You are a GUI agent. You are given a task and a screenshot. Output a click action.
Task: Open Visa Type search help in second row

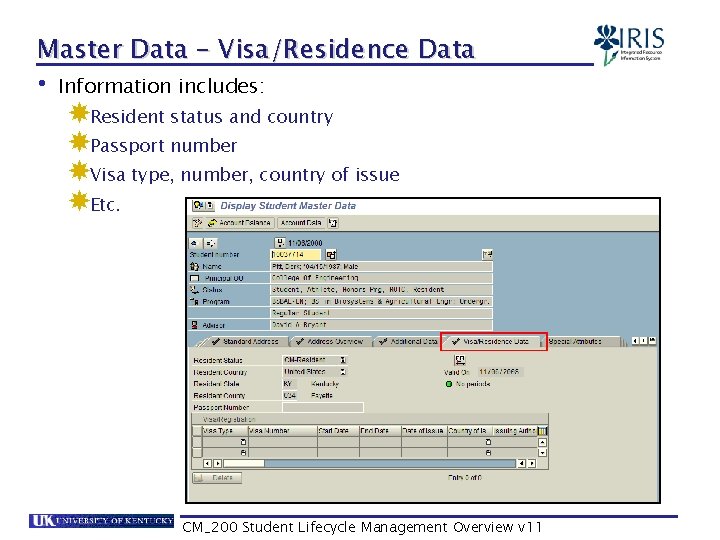[x=243, y=453]
